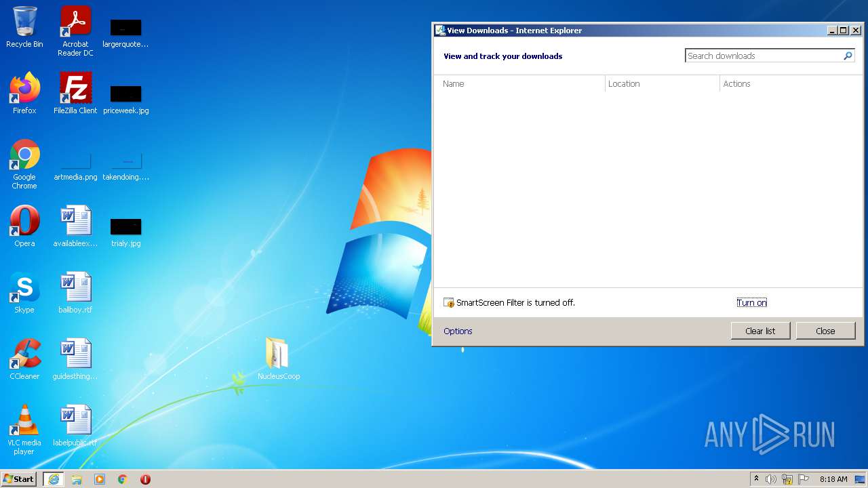
Task: Click Show desktop button at taskbar end
Action: point(860,479)
